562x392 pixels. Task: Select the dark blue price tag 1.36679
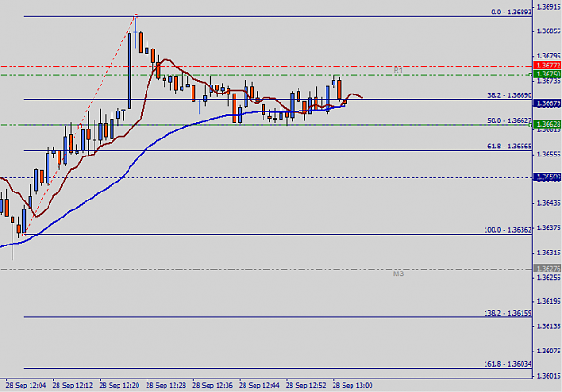click(x=548, y=103)
